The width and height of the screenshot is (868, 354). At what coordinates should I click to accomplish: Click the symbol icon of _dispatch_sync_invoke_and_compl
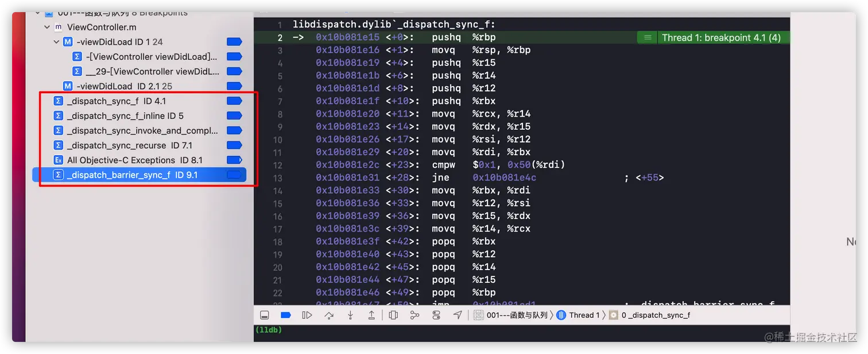point(58,130)
